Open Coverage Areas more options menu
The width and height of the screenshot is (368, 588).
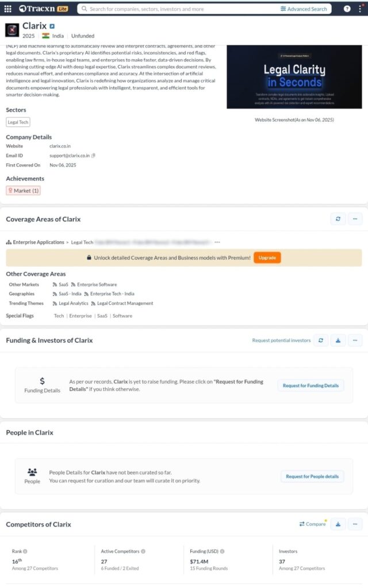pyautogui.click(x=355, y=219)
